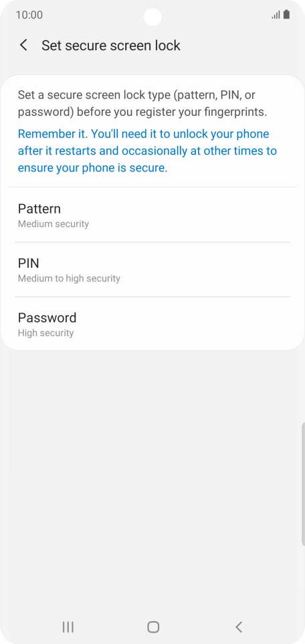
Task: Tap the 10:00 clock in the status bar
Action: [29, 15]
